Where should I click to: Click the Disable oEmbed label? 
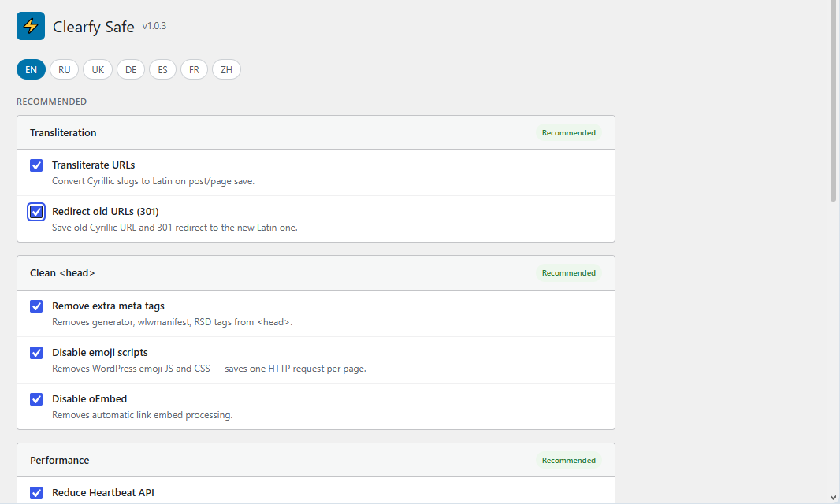click(x=90, y=399)
